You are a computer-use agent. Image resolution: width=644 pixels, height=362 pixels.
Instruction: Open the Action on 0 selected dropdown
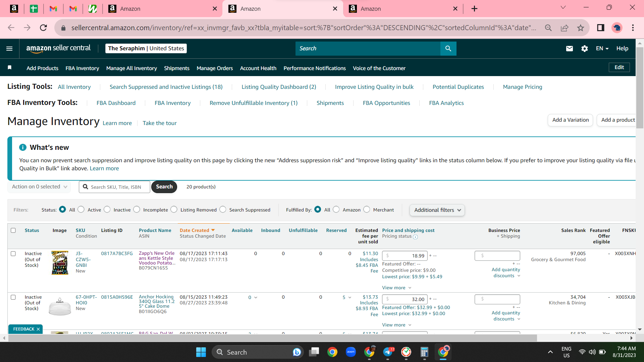(39, 187)
